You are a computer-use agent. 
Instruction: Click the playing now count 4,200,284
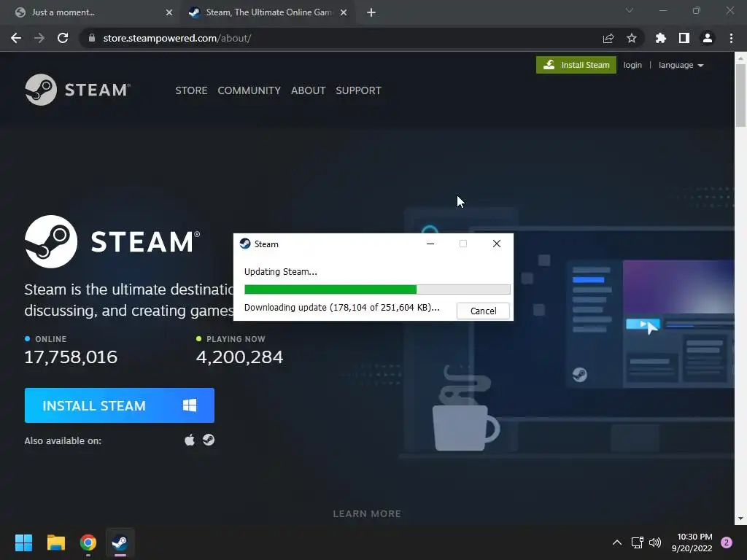point(239,357)
